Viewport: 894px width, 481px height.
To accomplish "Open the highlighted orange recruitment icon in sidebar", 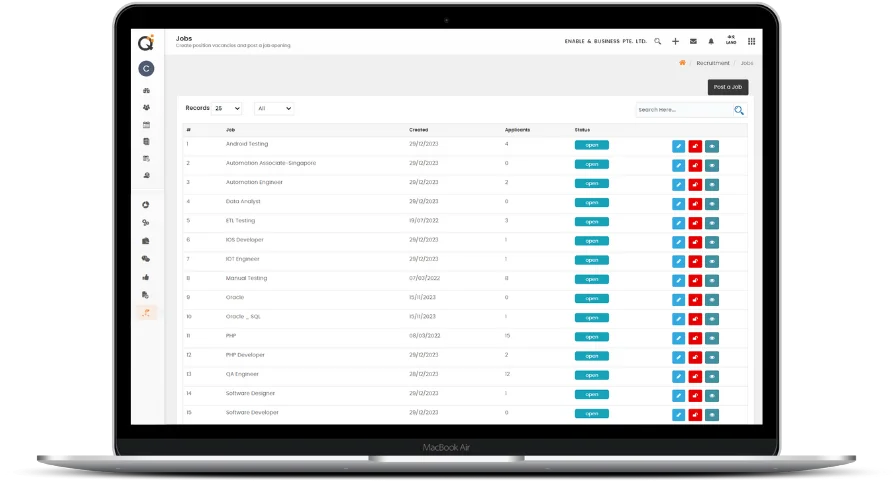I will tap(146, 312).
